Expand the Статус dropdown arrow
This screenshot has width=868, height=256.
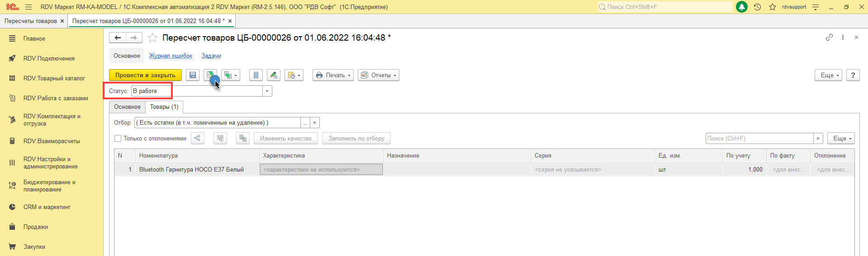pyautogui.click(x=267, y=91)
